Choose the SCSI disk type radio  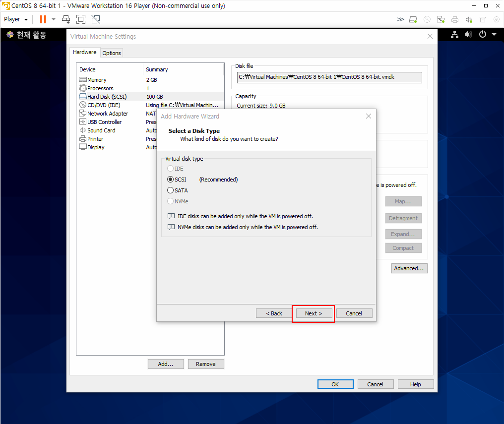click(x=170, y=180)
